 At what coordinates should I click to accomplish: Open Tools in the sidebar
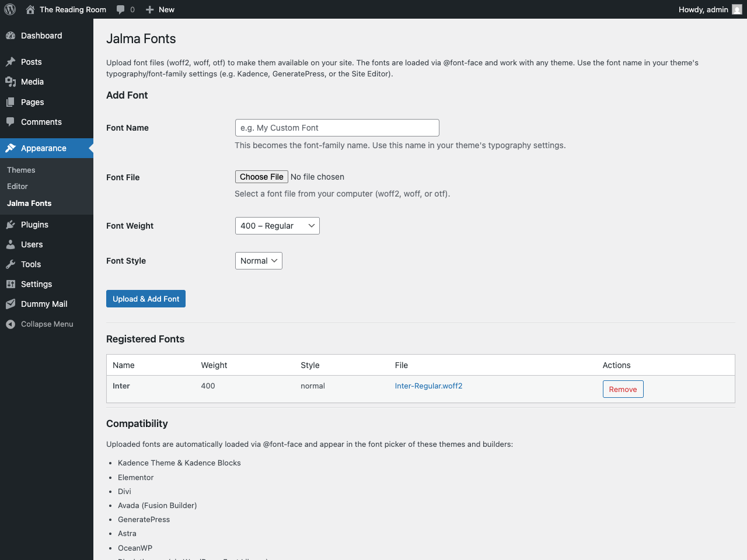[31, 264]
